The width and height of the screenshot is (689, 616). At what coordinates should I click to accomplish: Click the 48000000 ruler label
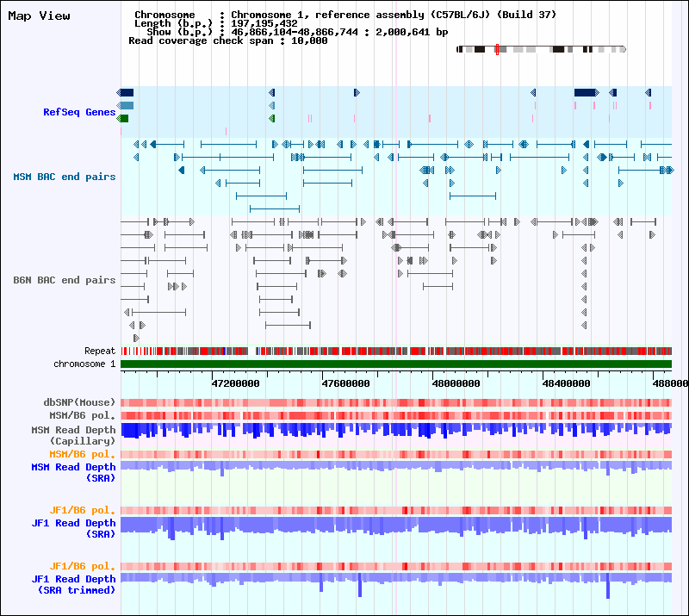[456, 383]
